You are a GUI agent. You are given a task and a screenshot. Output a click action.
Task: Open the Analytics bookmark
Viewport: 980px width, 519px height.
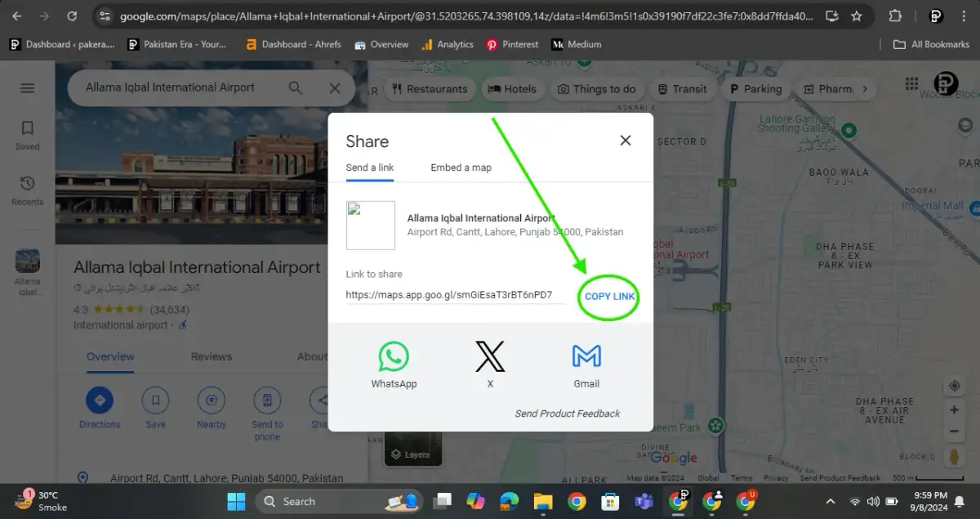click(448, 44)
